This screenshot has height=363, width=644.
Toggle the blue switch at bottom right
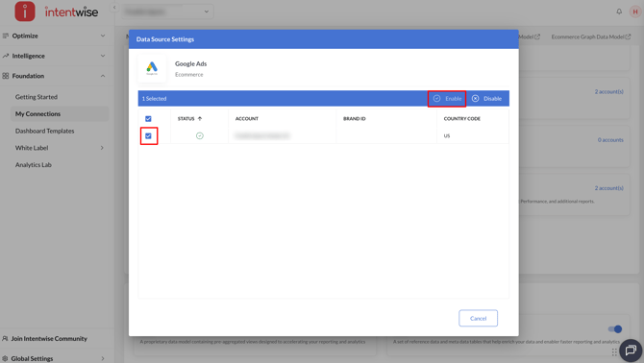(x=615, y=329)
